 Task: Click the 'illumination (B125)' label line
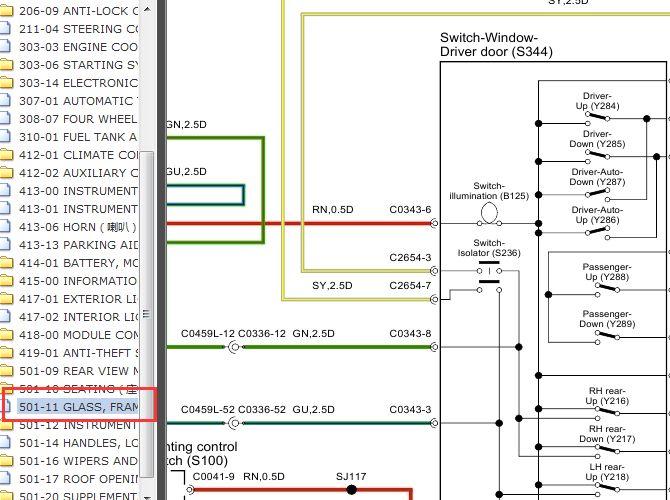[489, 196]
